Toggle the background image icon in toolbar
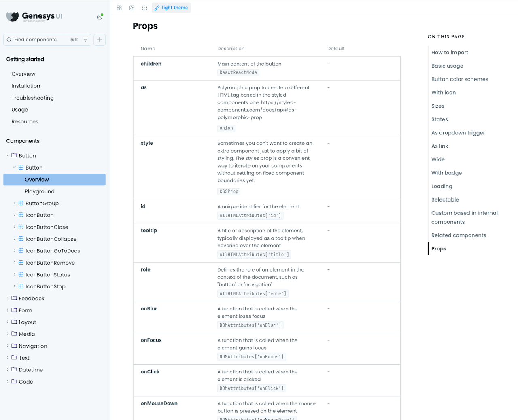Viewport: 518px width, 420px height. (132, 8)
